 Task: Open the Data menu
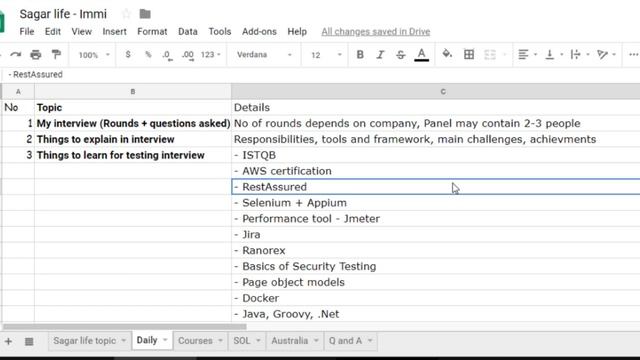click(188, 31)
